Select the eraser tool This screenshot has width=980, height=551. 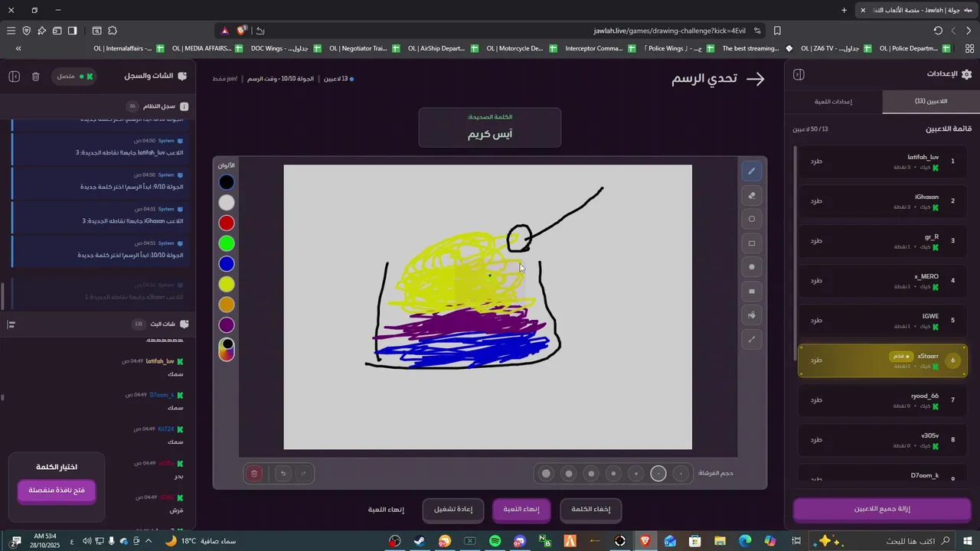point(752,195)
